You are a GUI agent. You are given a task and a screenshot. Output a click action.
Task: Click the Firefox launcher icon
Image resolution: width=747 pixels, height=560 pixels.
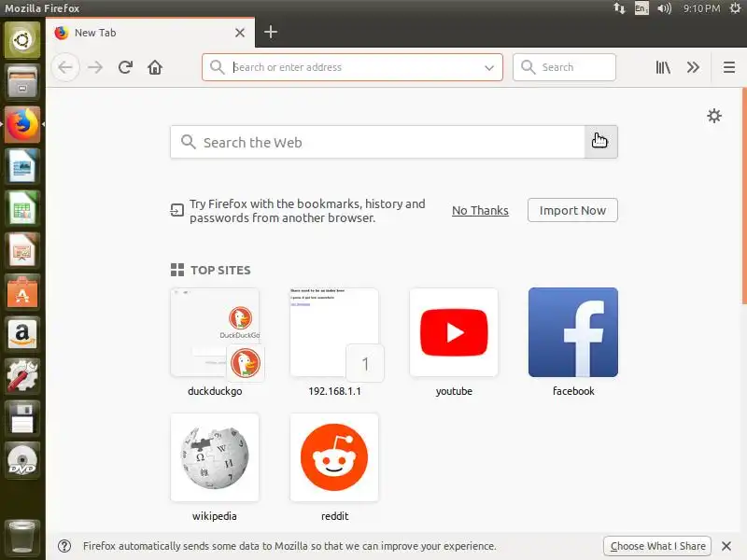pos(22,124)
